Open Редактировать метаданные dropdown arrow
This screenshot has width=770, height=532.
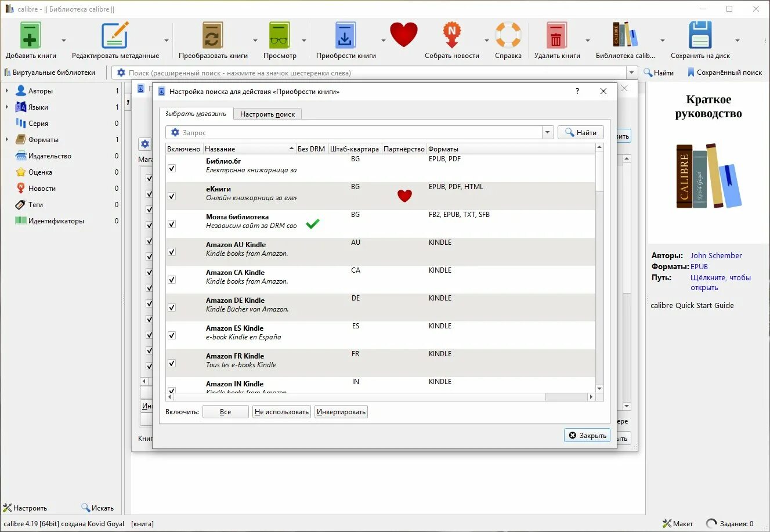click(x=167, y=41)
